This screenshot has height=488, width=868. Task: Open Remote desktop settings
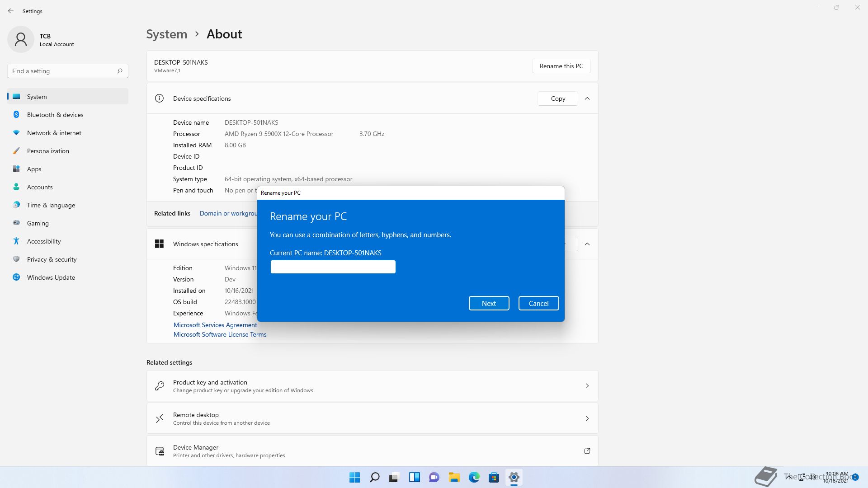372,418
